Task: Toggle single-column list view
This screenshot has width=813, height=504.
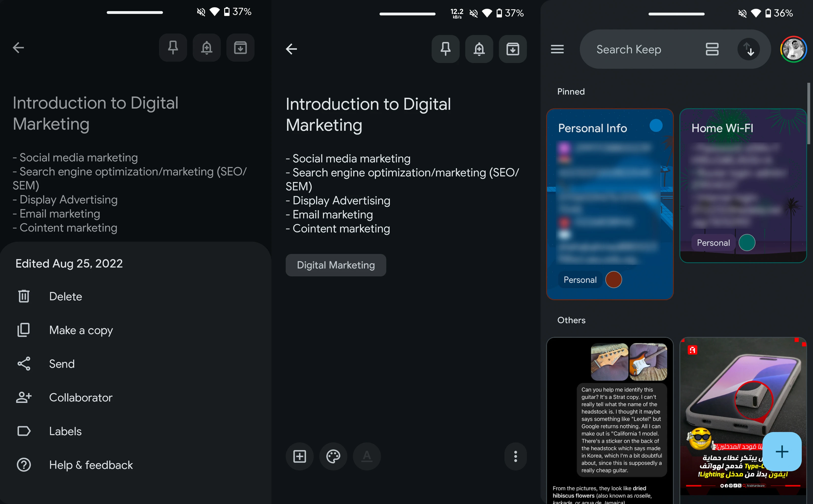Action: pos(712,49)
